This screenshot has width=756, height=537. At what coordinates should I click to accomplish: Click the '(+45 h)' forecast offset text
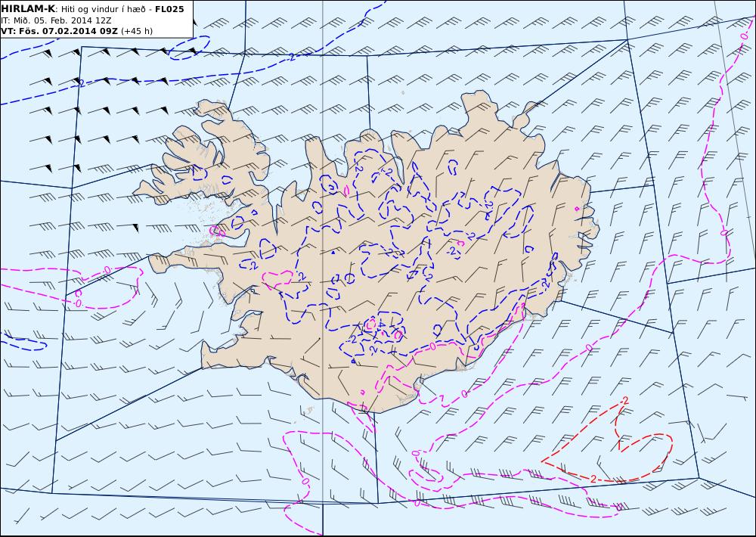(x=137, y=31)
